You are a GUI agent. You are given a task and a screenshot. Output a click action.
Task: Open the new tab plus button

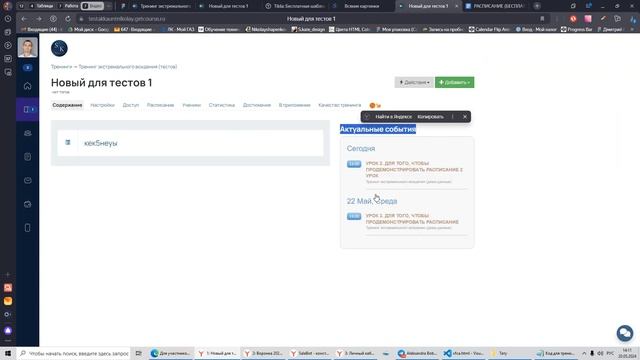[537, 6]
